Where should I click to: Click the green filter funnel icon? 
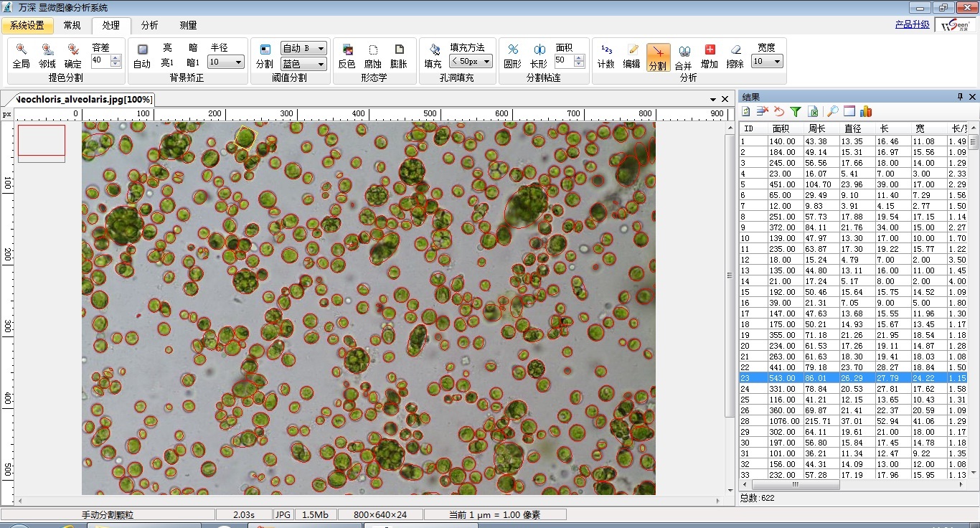click(x=796, y=111)
